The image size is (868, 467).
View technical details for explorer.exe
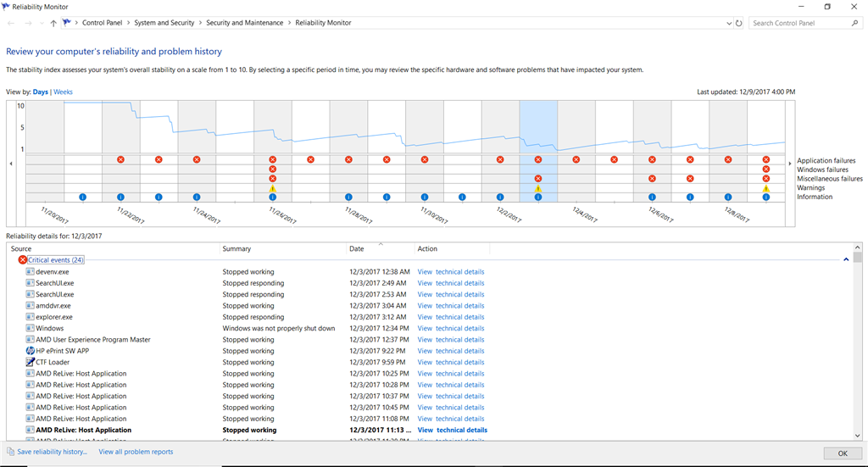(451, 317)
